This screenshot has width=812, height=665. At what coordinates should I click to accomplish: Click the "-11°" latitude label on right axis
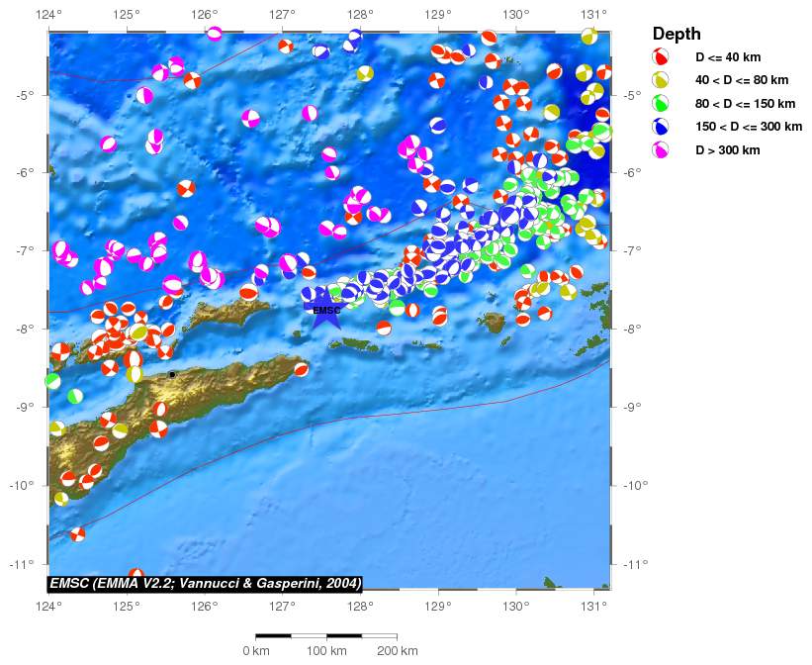636,564
